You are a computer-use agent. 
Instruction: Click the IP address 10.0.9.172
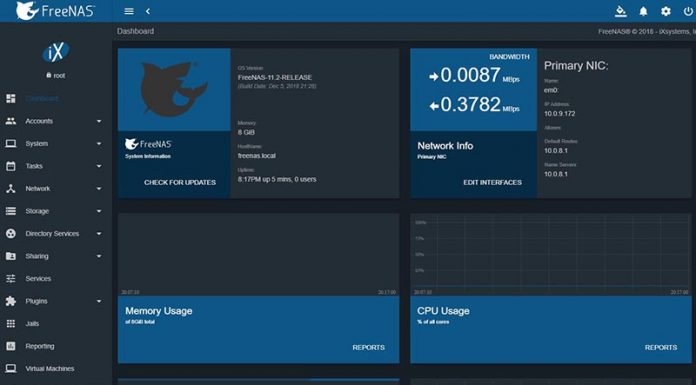[x=559, y=114]
